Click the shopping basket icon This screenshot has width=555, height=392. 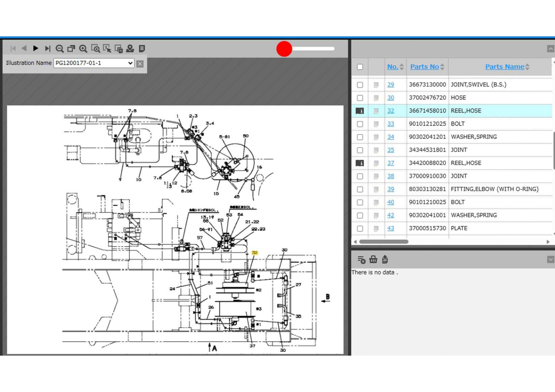pos(373,260)
